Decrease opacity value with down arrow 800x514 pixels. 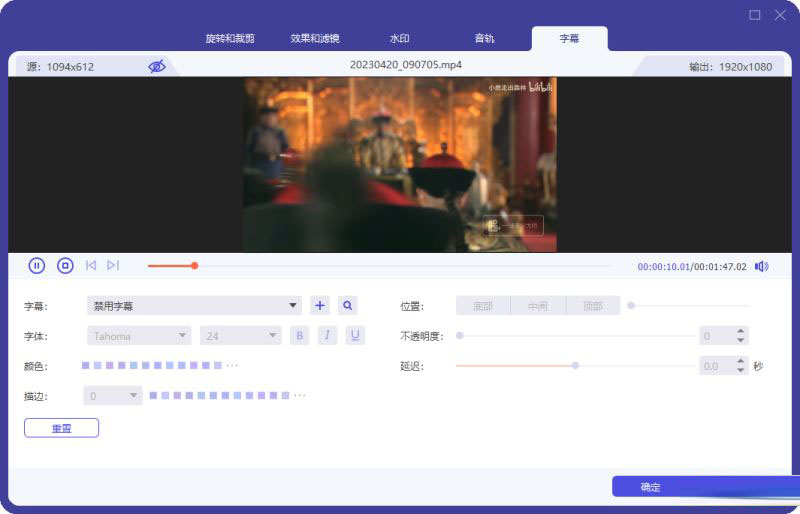tap(740, 340)
